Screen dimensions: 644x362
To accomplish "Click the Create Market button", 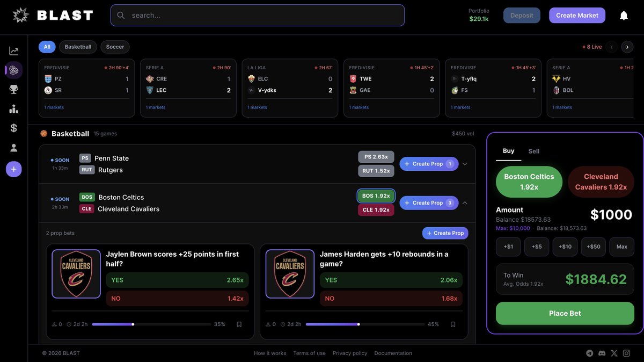I will 577,16.
